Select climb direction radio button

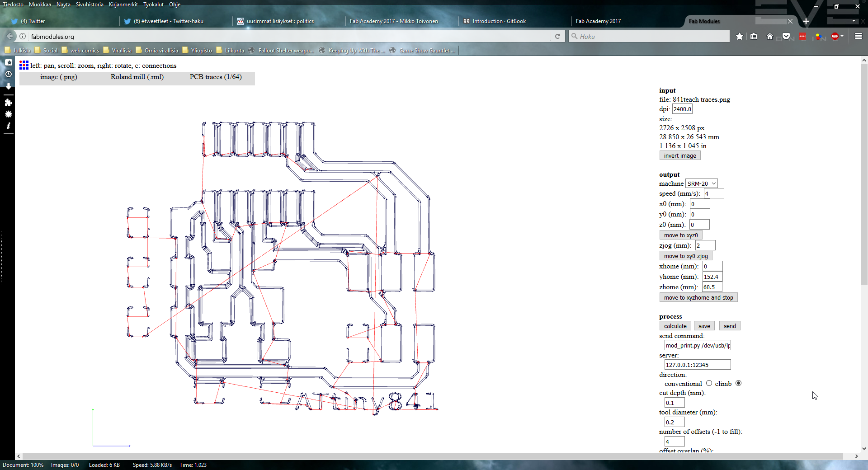pyautogui.click(x=738, y=383)
